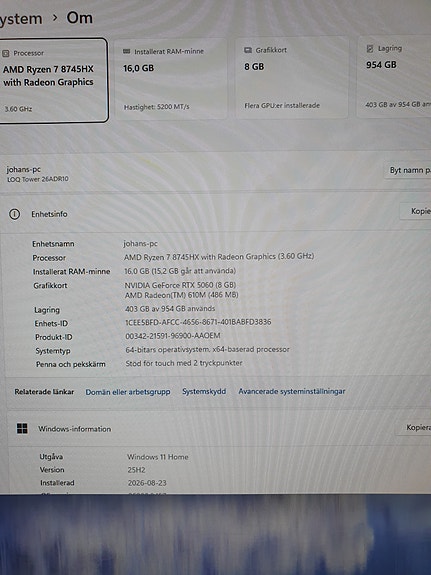The height and width of the screenshot is (575, 431).
Task: Click the Byt namn button
Action: (408, 171)
